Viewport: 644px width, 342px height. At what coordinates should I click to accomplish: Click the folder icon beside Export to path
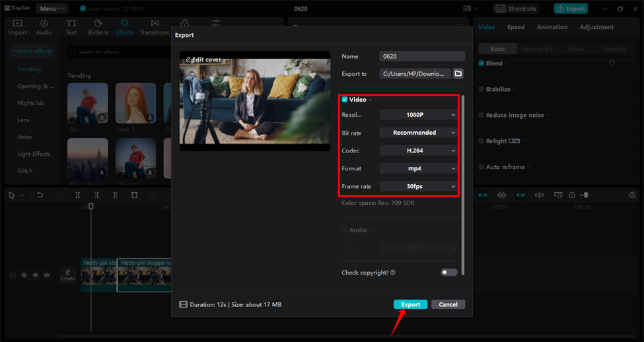coord(458,74)
